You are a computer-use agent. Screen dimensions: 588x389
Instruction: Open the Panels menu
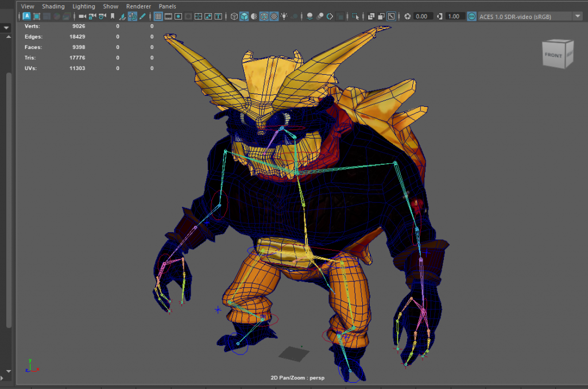167,6
